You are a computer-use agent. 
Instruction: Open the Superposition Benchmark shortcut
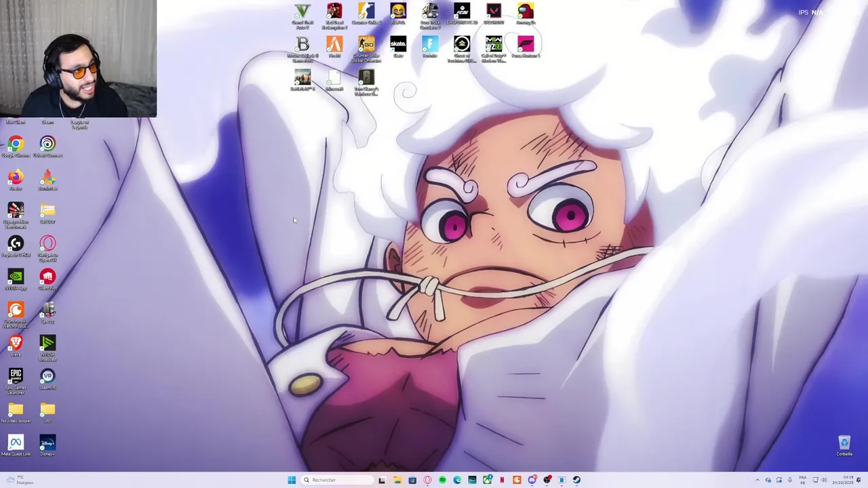(x=16, y=214)
